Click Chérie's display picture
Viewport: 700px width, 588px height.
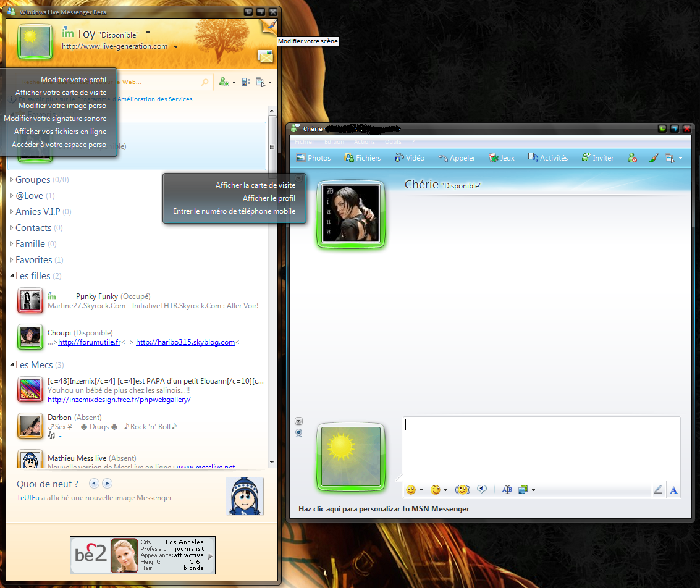coord(351,214)
